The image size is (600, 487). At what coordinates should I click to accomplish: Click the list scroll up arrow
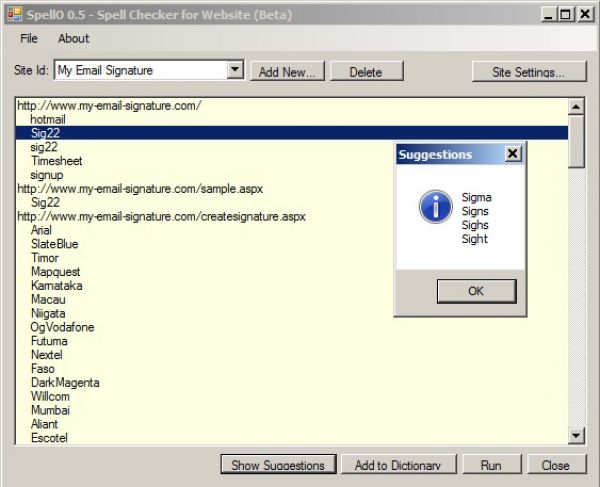(x=576, y=106)
